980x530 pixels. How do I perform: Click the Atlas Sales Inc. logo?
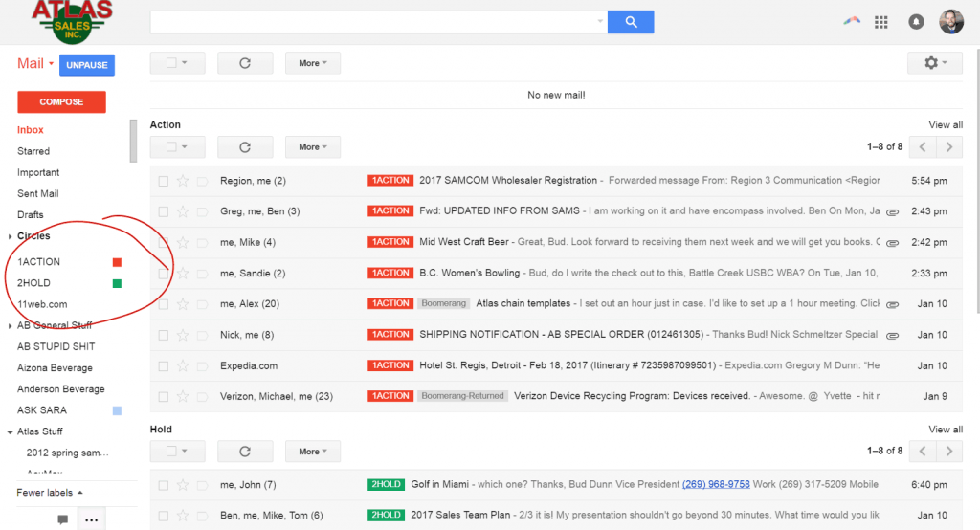[73, 21]
